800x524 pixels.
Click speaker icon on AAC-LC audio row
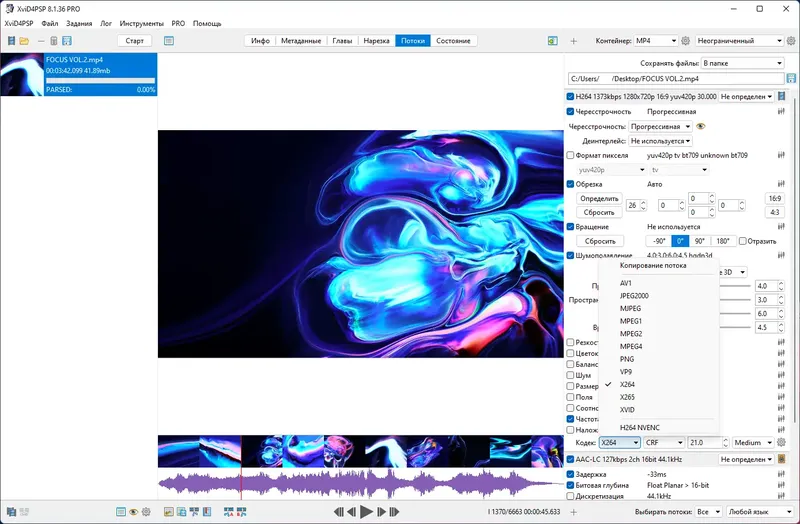781,459
